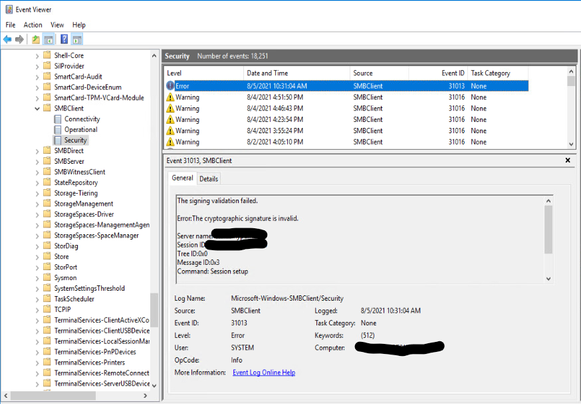Close the event 31013 preview pane
This screenshot has width=581, height=404.
(568, 160)
